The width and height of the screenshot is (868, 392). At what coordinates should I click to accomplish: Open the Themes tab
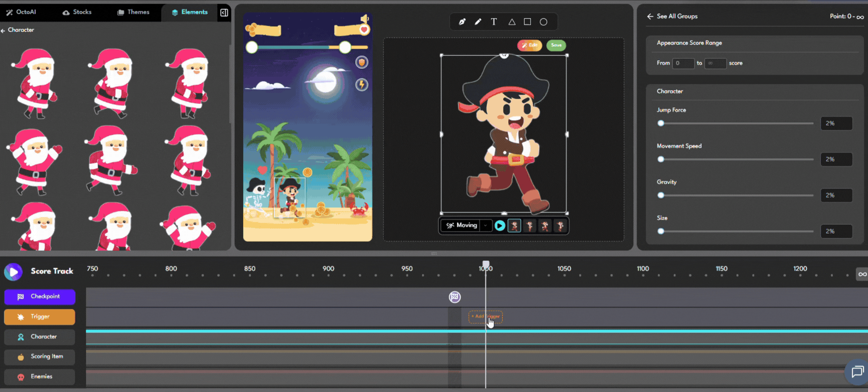[133, 12]
